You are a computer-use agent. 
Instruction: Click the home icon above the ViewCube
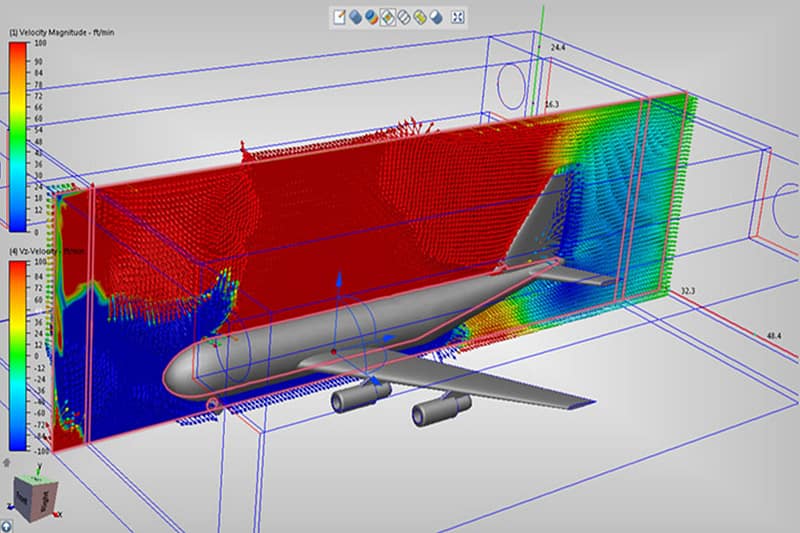6,463
